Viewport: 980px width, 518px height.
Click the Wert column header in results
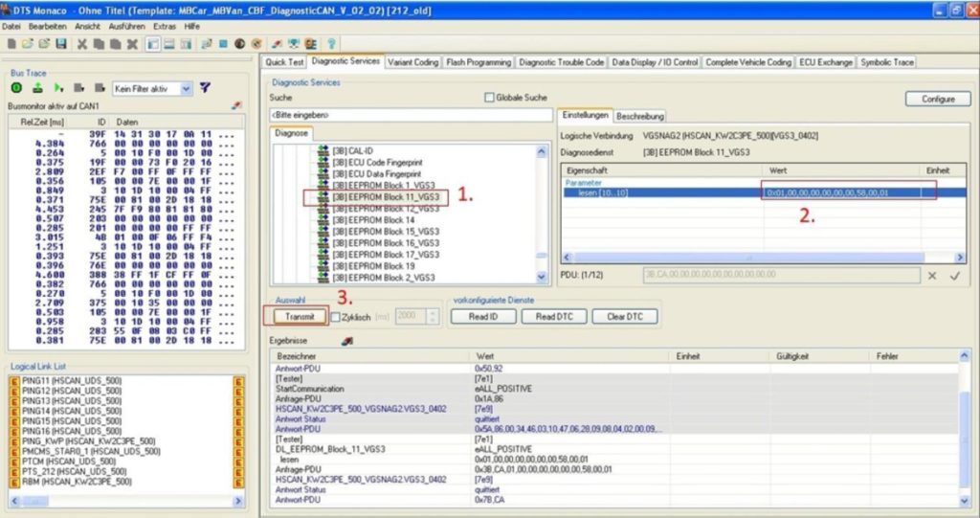(484, 356)
